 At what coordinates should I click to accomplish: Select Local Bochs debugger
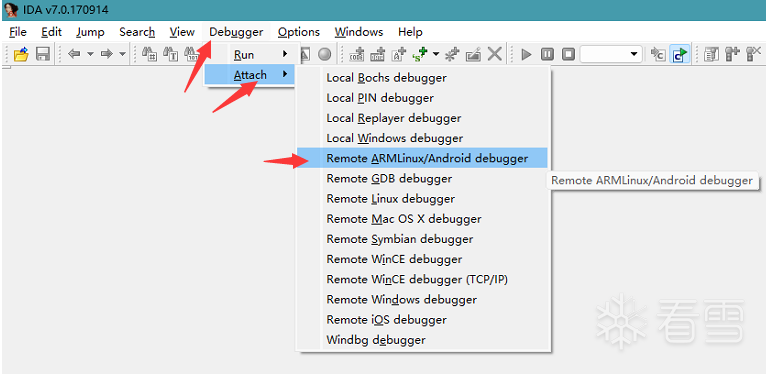tap(423, 78)
